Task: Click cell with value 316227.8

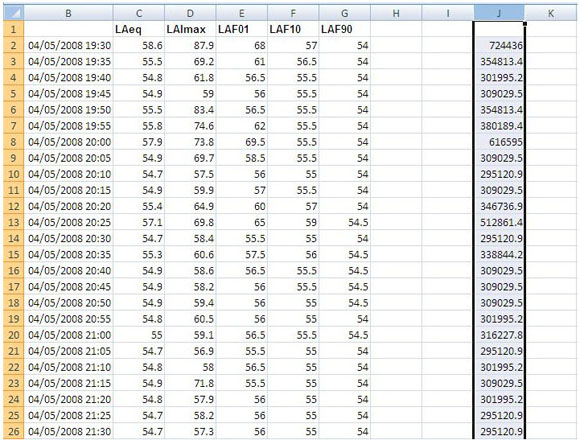Action: pos(499,335)
